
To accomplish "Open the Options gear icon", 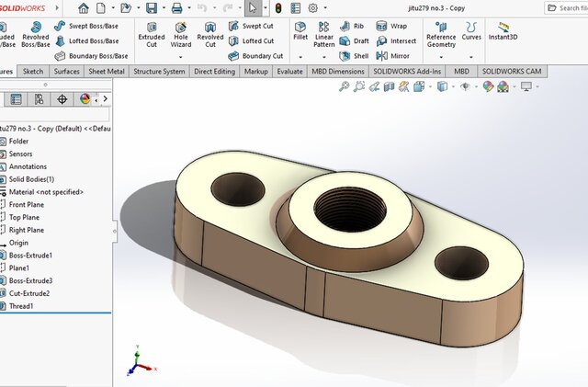I will point(312,8).
